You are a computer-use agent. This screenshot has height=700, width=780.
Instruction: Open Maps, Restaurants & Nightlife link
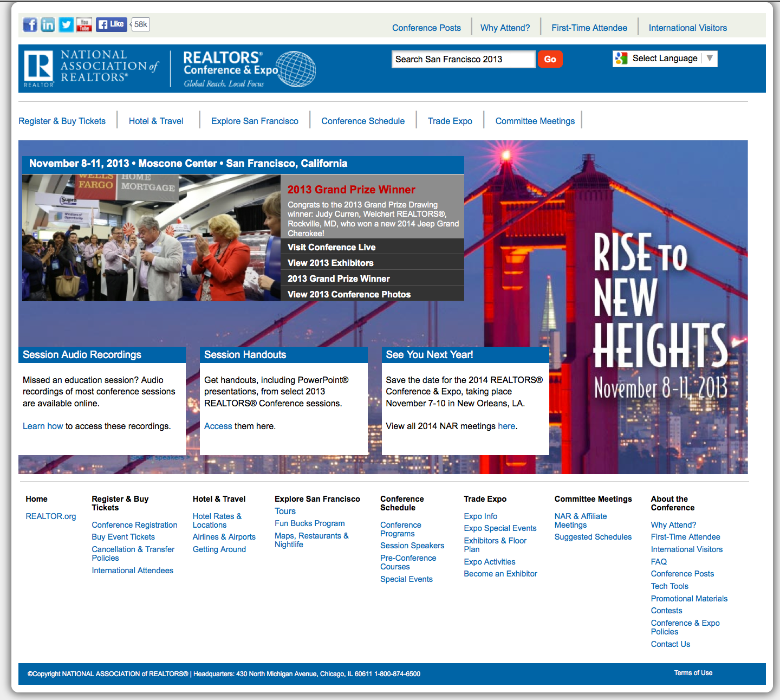pos(311,540)
